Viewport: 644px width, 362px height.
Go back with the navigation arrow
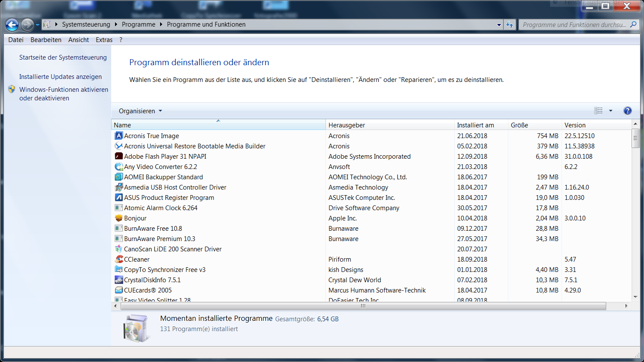coord(12,25)
